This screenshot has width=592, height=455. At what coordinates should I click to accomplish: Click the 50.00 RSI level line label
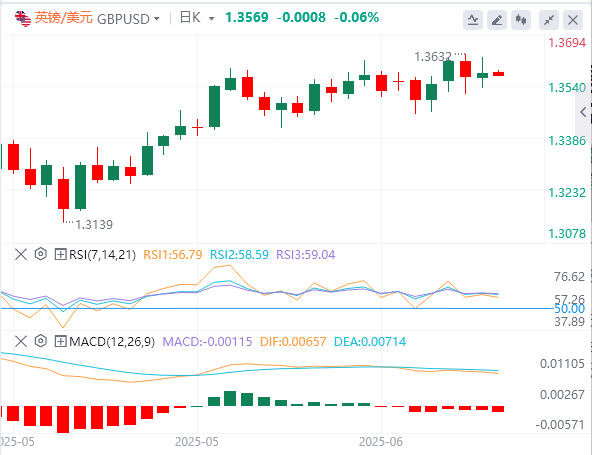pos(569,309)
